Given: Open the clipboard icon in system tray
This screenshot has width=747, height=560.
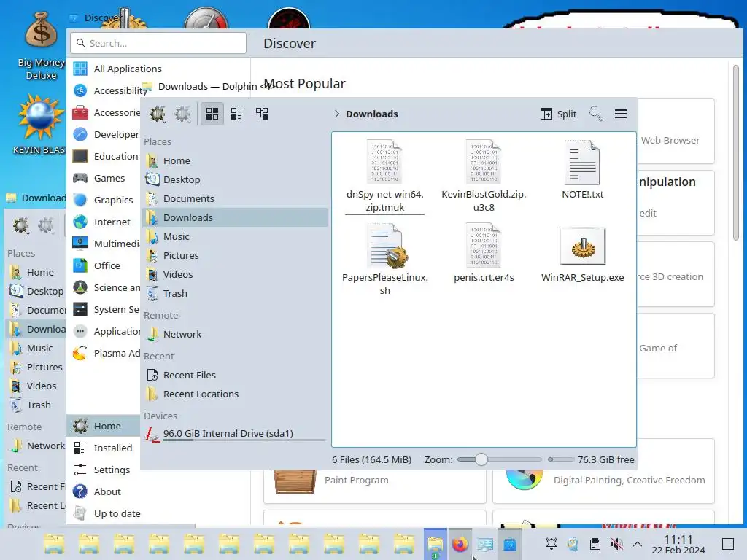Looking at the screenshot, I should pyautogui.click(x=595, y=544).
